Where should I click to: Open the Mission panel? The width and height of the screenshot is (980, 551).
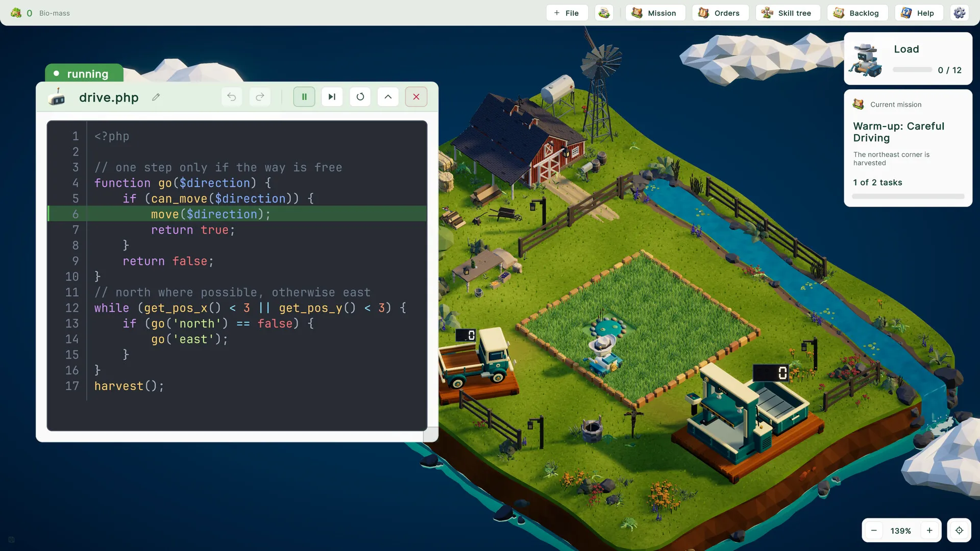coord(655,13)
